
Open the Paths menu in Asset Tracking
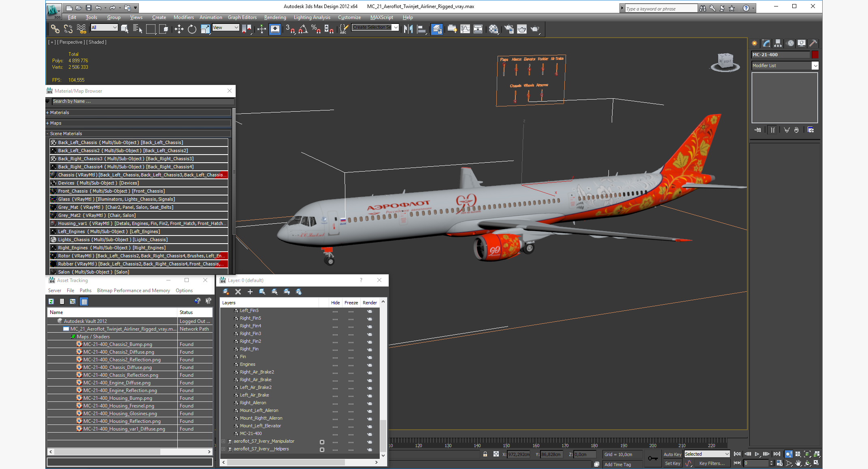point(85,291)
